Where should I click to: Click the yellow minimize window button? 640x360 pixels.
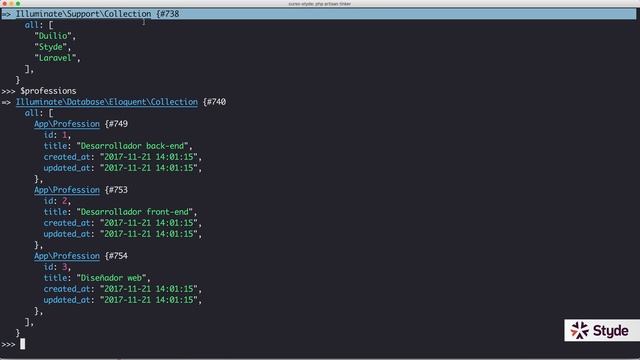pos(11,3)
